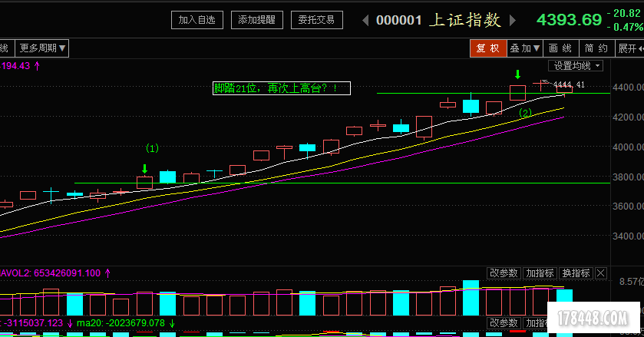Click 展开 expand panel arrows
Screen dimensions: 644x337
click(x=629, y=48)
